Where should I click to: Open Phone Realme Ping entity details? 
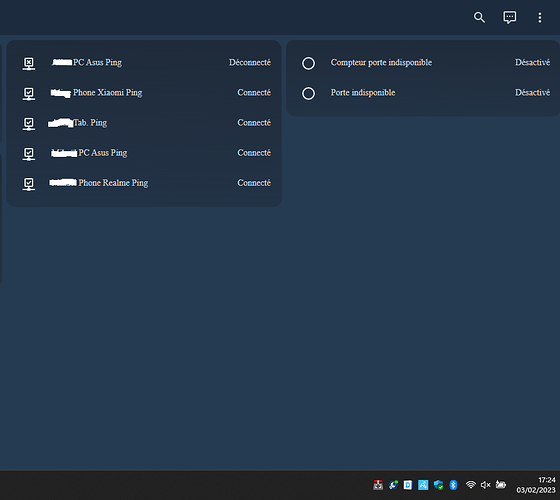click(113, 183)
